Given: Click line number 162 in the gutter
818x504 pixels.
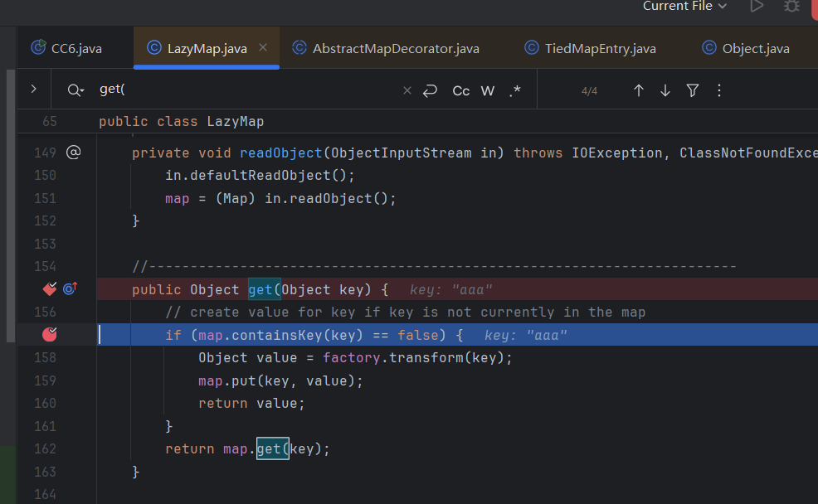Looking at the screenshot, I should pyautogui.click(x=45, y=448).
